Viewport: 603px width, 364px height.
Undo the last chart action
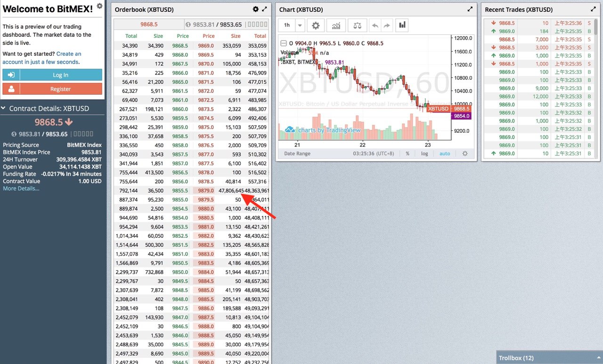pyautogui.click(x=375, y=25)
